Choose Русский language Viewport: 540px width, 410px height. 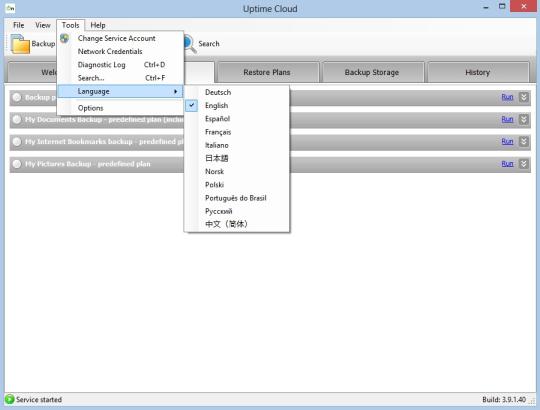coord(237,211)
